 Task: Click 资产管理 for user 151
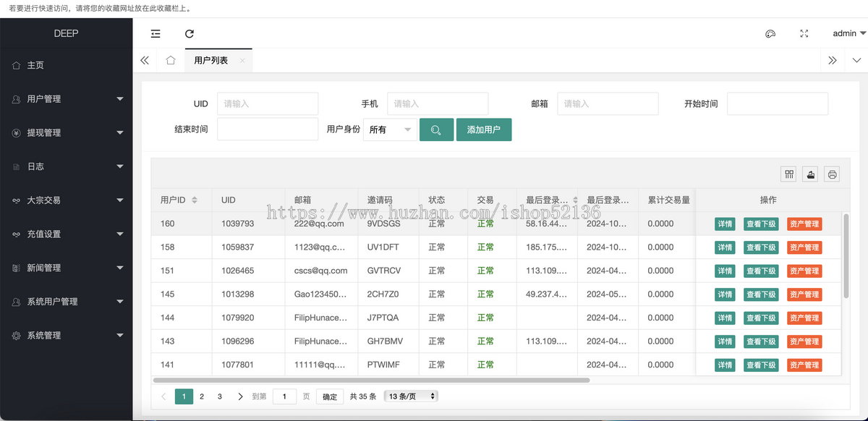(804, 271)
